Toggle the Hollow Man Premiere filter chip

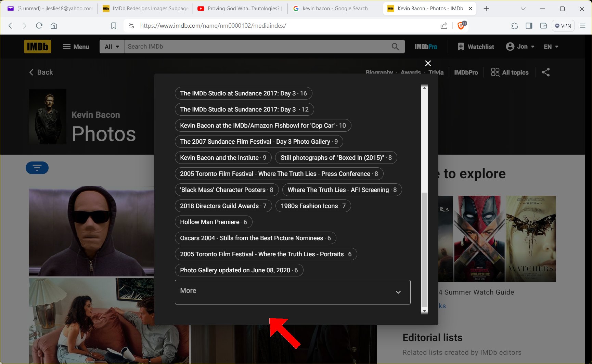click(213, 222)
